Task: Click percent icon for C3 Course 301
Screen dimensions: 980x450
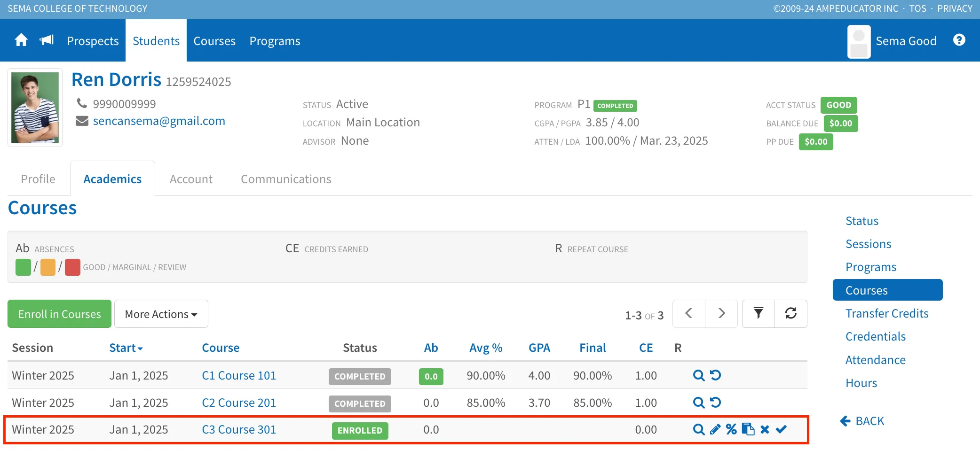Action: pos(731,429)
